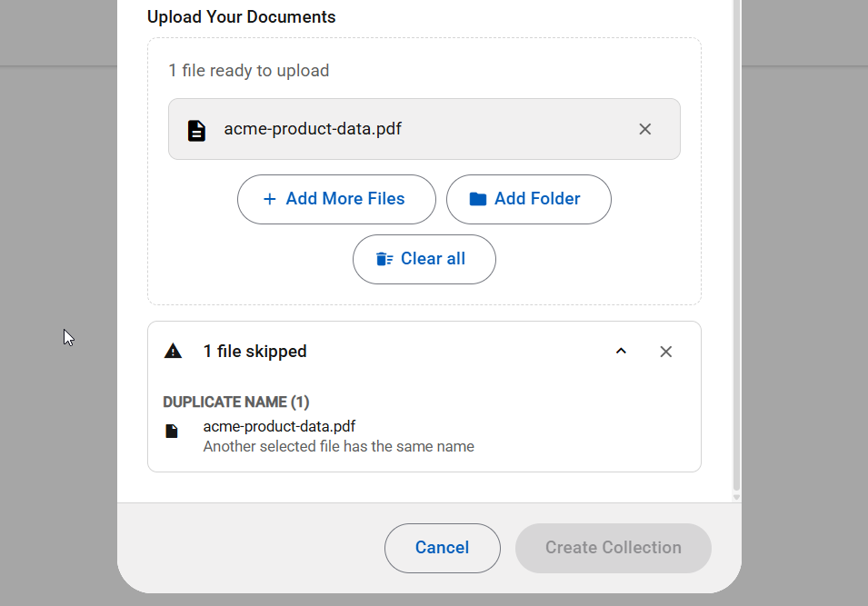Image resolution: width=868 pixels, height=606 pixels.
Task: Select the ready acme-product-data.pdf file name
Action: pos(313,129)
